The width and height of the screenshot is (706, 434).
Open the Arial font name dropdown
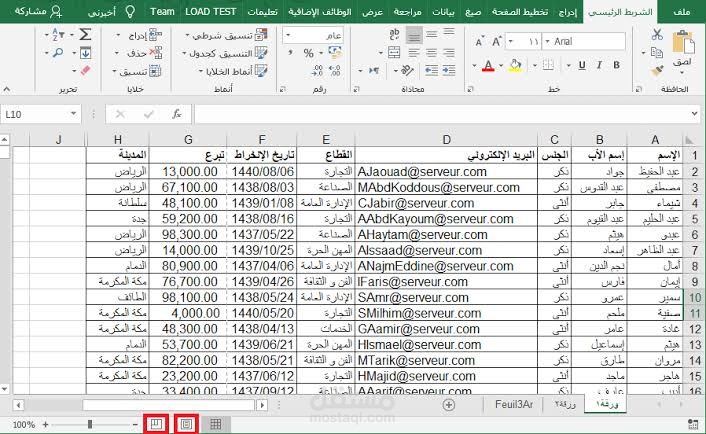pos(548,42)
